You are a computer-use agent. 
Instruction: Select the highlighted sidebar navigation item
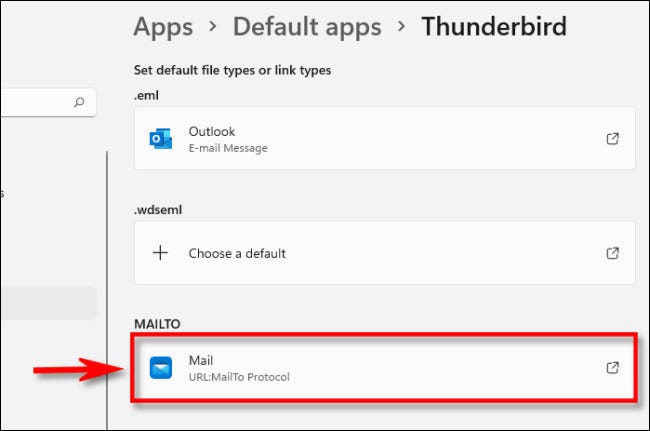coord(48,303)
